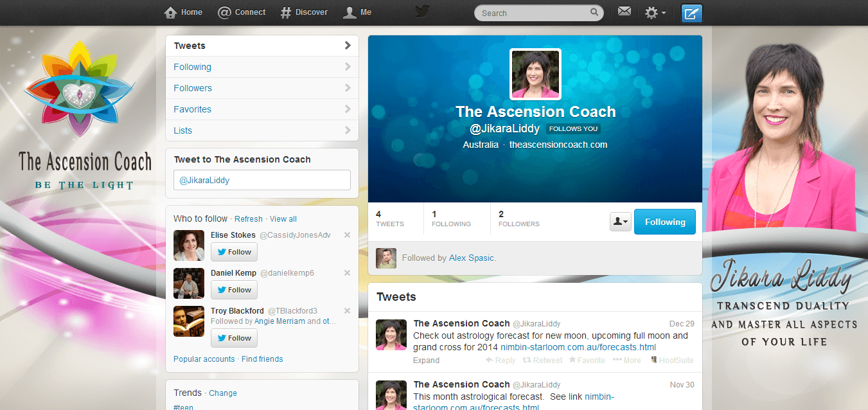Screen dimensions: 868x410
Task: Select Followers in the profile sidebar
Action: pos(262,88)
